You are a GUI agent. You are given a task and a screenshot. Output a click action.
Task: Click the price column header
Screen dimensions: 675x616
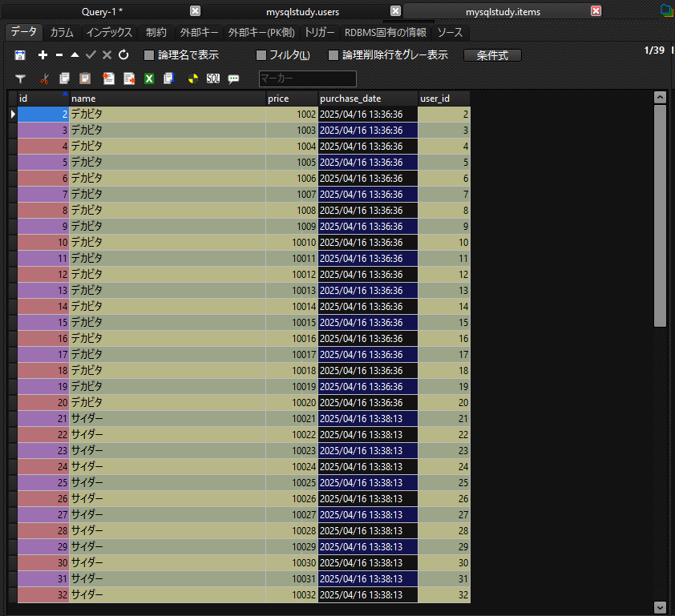[x=292, y=99]
